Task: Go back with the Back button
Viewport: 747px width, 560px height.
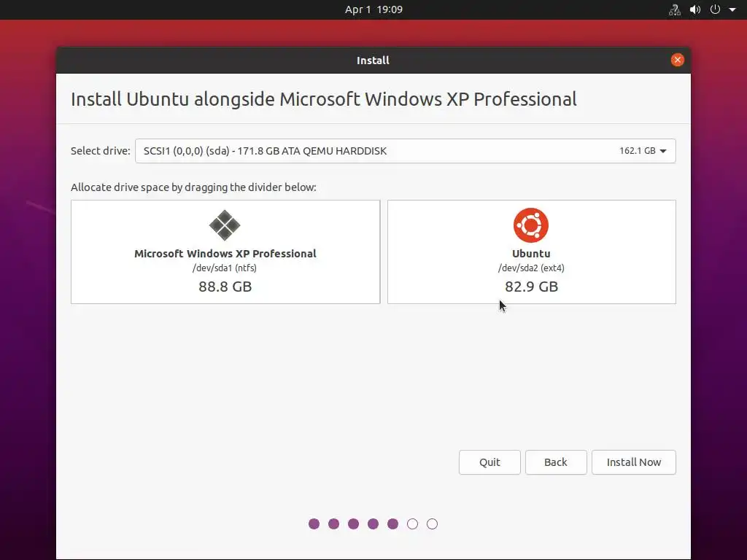Action: (x=556, y=462)
